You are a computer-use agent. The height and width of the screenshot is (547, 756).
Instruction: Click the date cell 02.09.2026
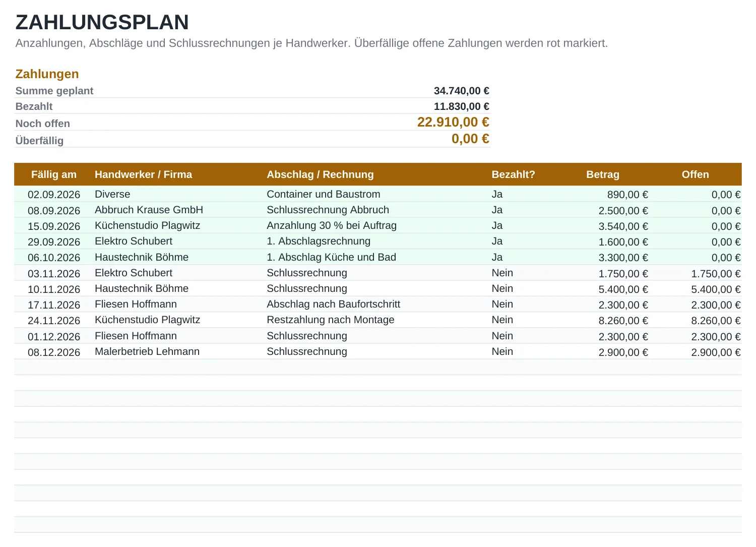(54, 195)
